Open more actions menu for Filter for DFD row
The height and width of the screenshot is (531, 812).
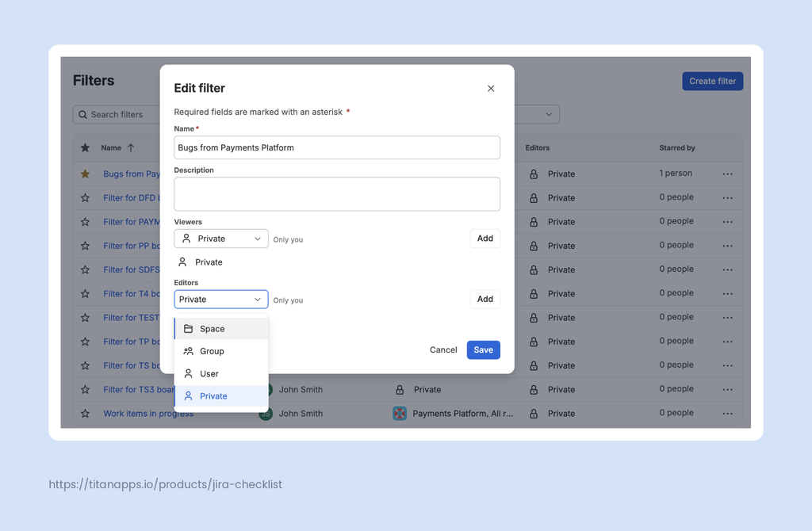coord(728,197)
